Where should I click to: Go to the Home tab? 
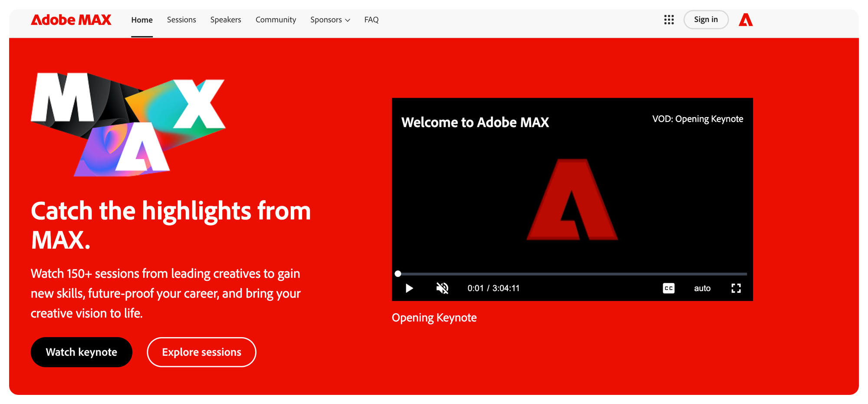[x=142, y=20]
